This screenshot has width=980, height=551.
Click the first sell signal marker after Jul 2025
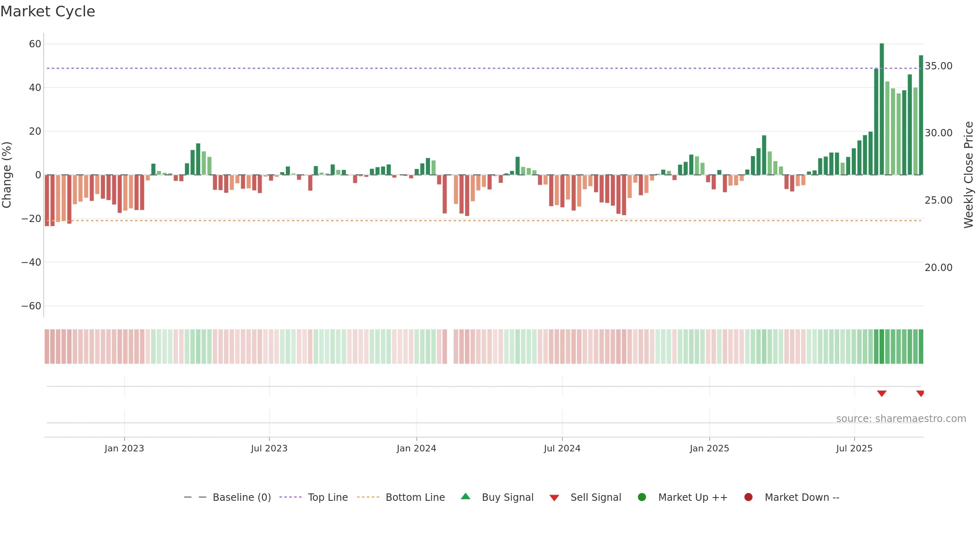point(882,393)
